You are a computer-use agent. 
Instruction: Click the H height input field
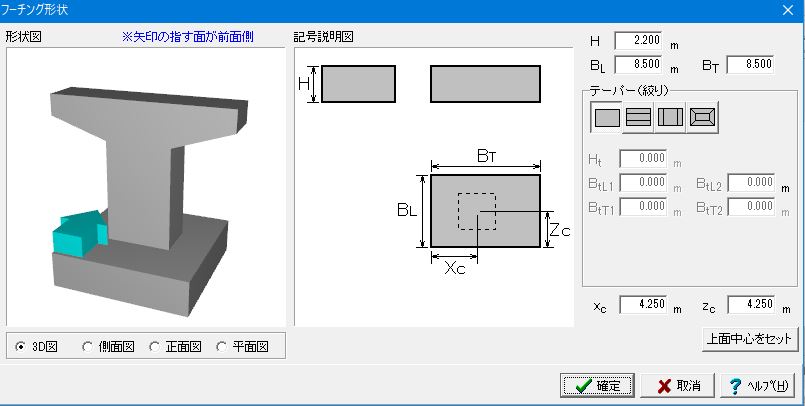coord(638,41)
